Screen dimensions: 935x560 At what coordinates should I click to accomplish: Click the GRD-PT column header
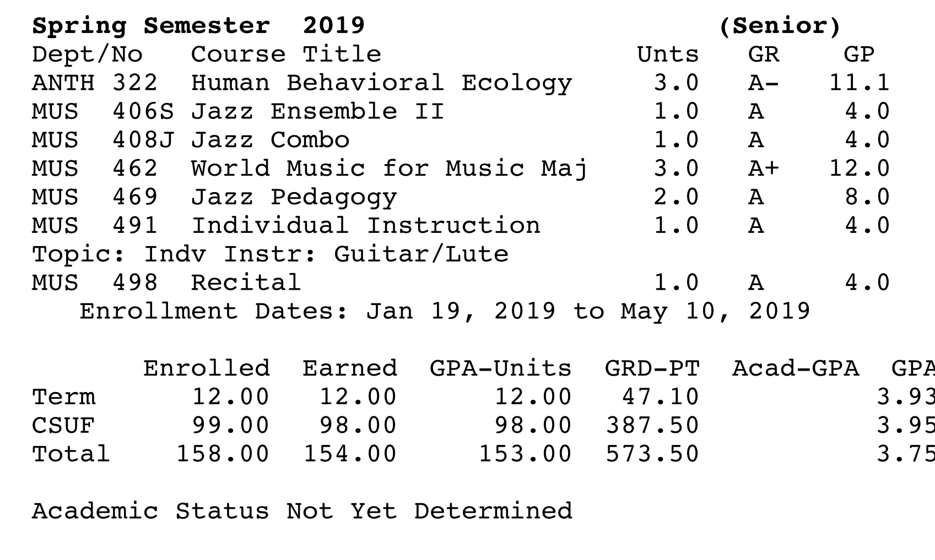(x=652, y=369)
